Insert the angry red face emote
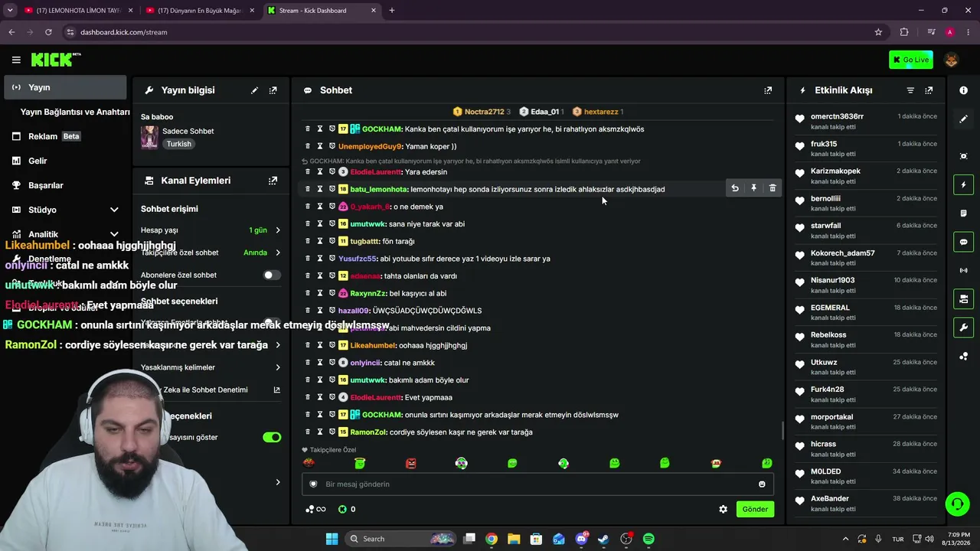 pyautogui.click(x=410, y=463)
